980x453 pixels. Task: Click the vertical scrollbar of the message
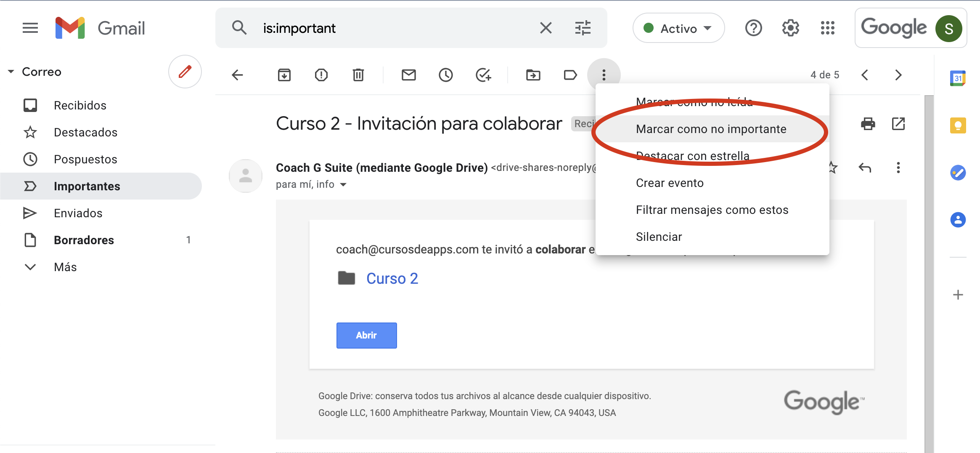click(x=929, y=274)
